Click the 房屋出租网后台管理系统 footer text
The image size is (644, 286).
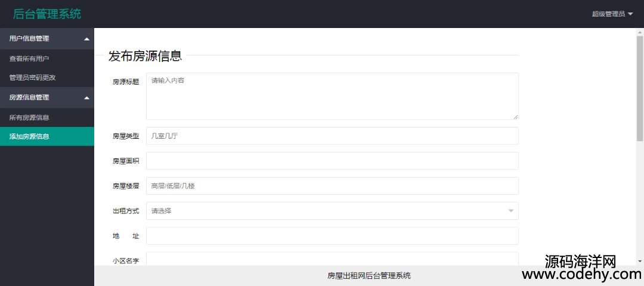(x=369, y=276)
